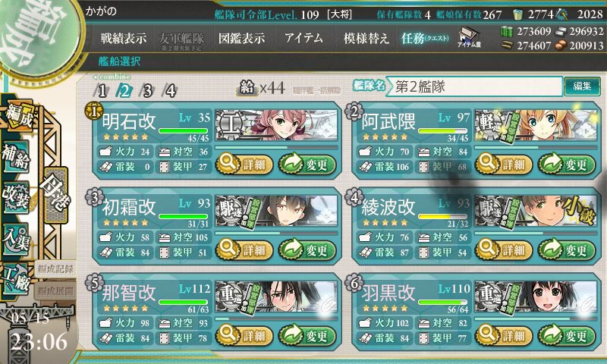The image size is (607, 364).
Task: Open the 戦績表示 menu
Action: coord(124,38)
